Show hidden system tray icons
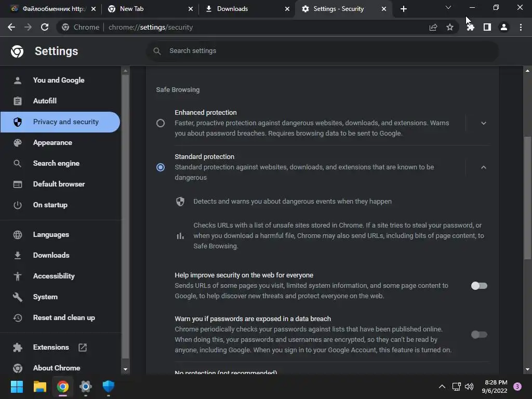532x399 pixels. pos(442,387)
